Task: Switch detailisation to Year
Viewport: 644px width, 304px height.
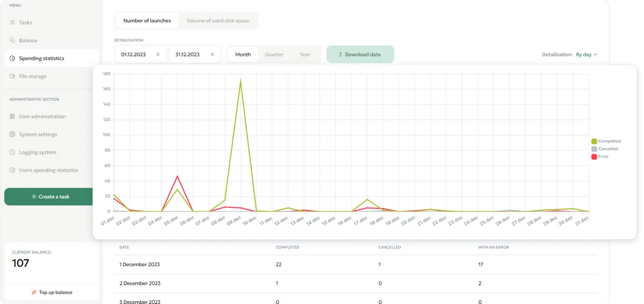Action: point(305,54)
